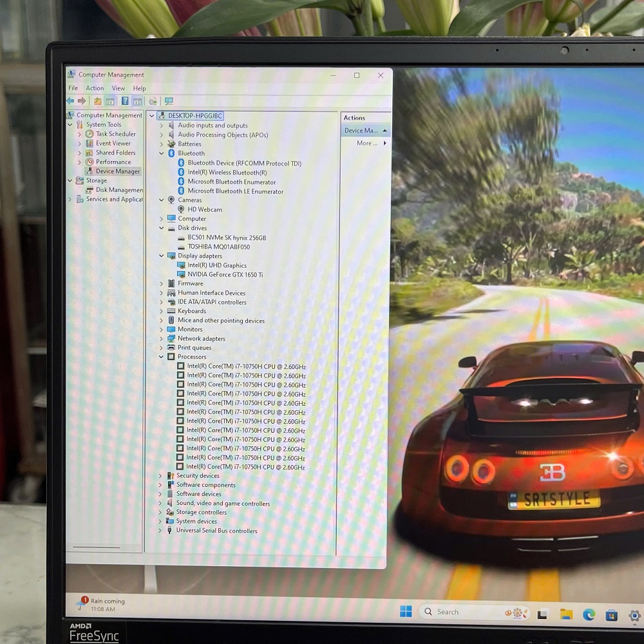Screen dimensions: 644x644
Task: Select Bluetooth Device (RFCOMM Protocol TDI)
Action: click(x=244, y=163)
